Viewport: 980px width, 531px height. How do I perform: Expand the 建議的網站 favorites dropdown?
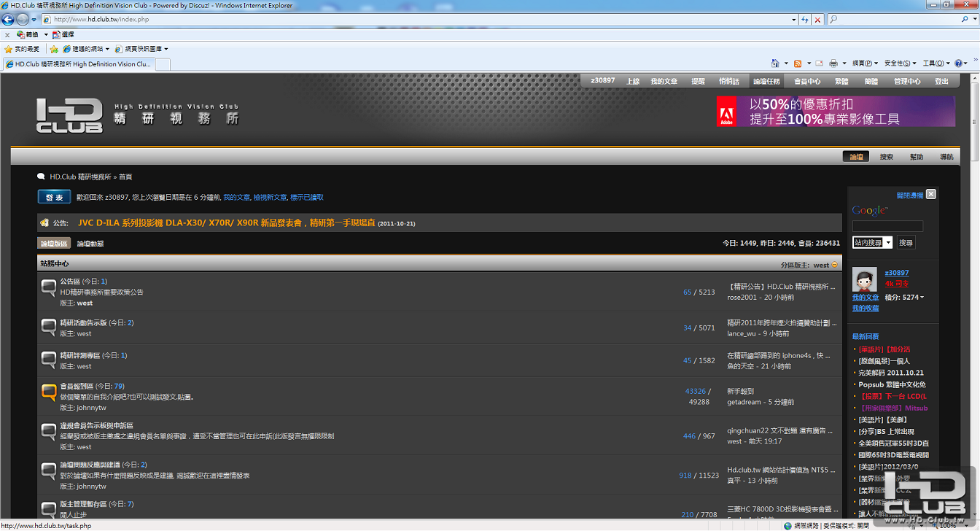(107, 49)
